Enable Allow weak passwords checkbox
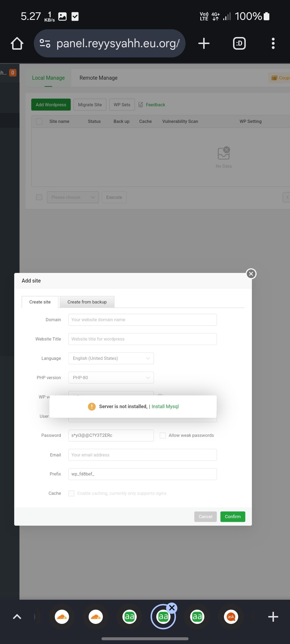 click(x=163, y=436)
